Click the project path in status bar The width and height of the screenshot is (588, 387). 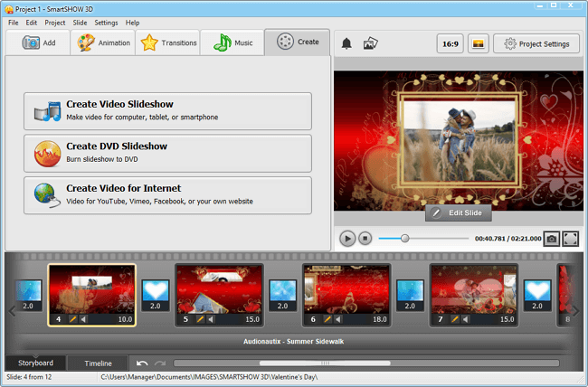(209, 377)
